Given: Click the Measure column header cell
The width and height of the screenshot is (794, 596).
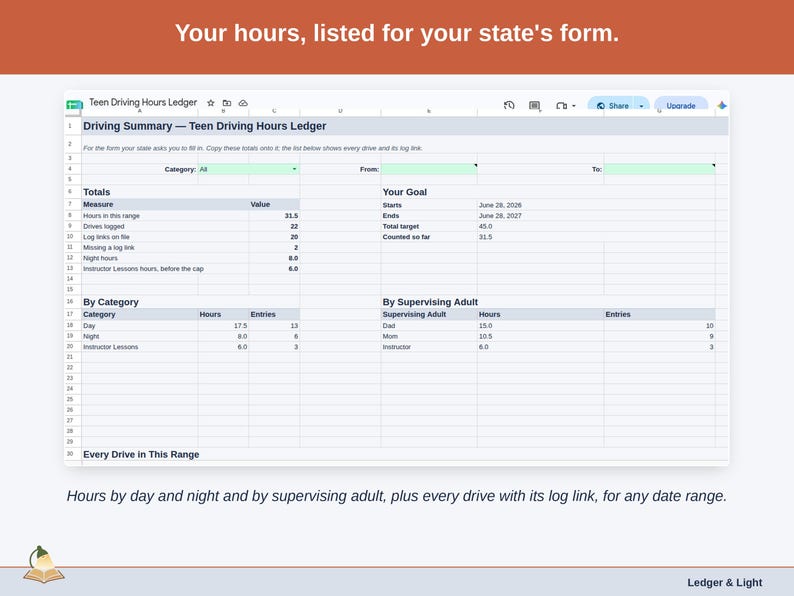Looking at the screenshot, I should 165,205.
